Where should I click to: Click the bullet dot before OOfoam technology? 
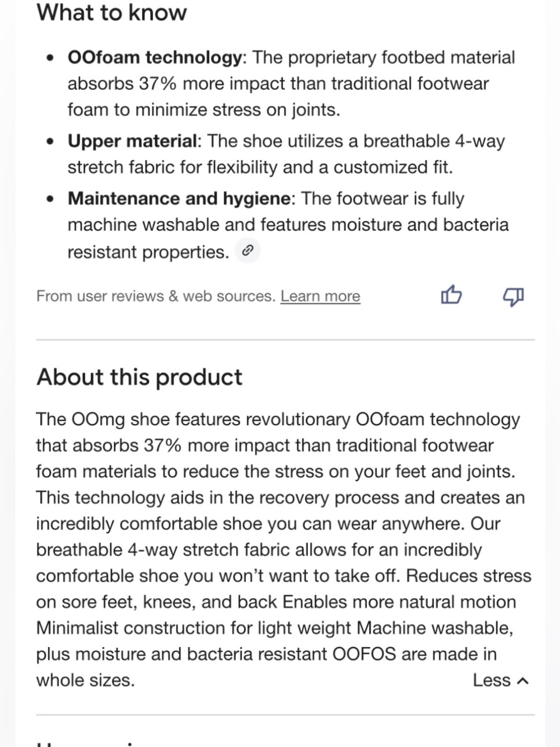coord(51,58)
